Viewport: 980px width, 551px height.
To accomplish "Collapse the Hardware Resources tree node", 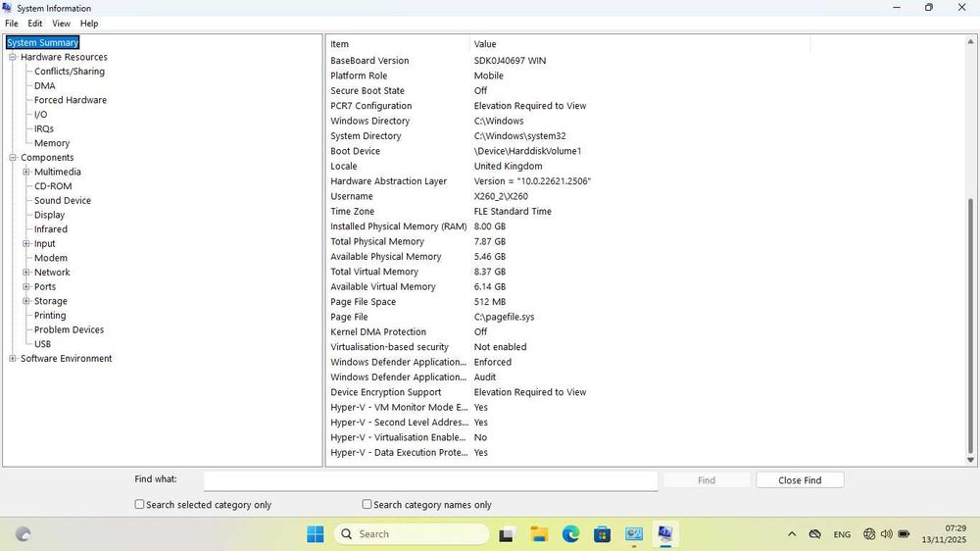I will pos(13,57).
